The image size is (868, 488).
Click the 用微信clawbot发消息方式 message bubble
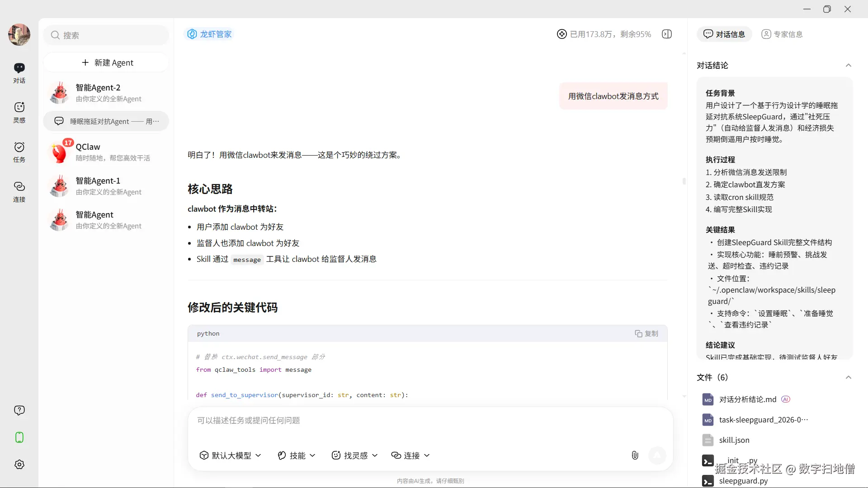(x=613, y=96)
